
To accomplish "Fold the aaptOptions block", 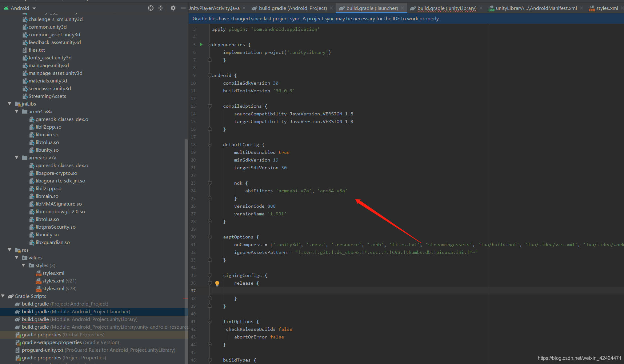I will click(x=210, y=237).
